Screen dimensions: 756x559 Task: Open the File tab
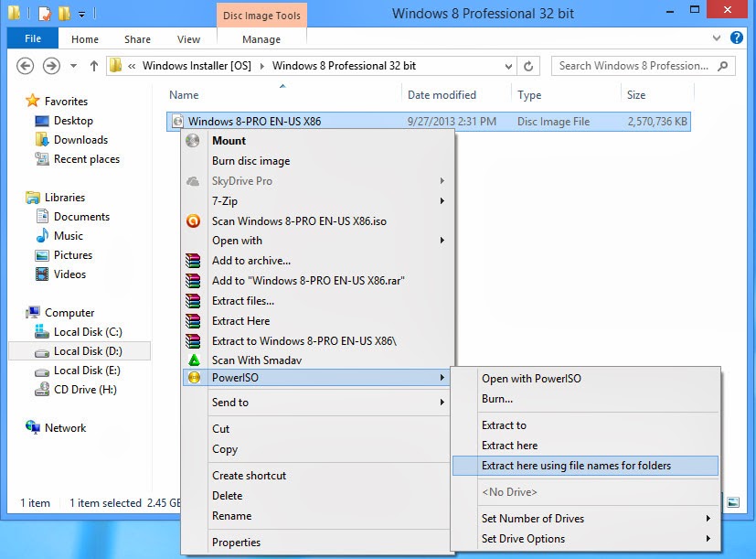[x=33, y=38]
